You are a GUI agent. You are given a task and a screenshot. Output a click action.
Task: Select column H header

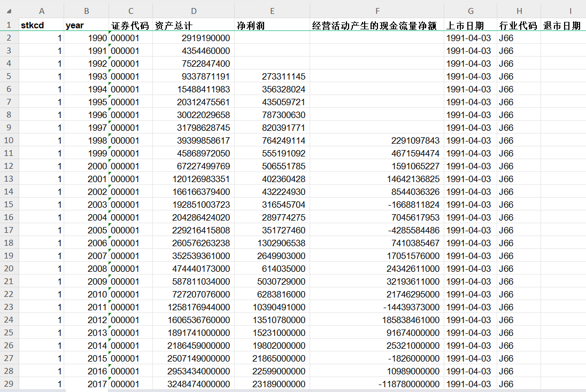pyautogui.click(x=519, y=11)
